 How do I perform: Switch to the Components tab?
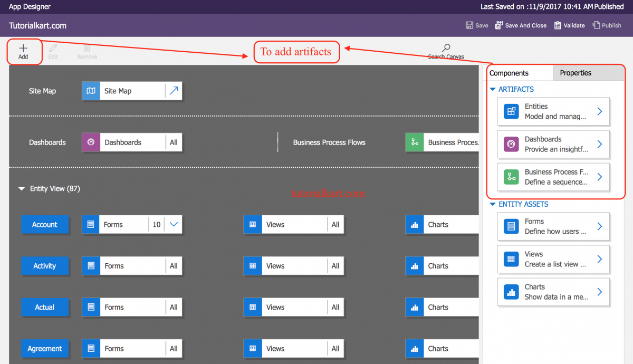pos(510,73)
